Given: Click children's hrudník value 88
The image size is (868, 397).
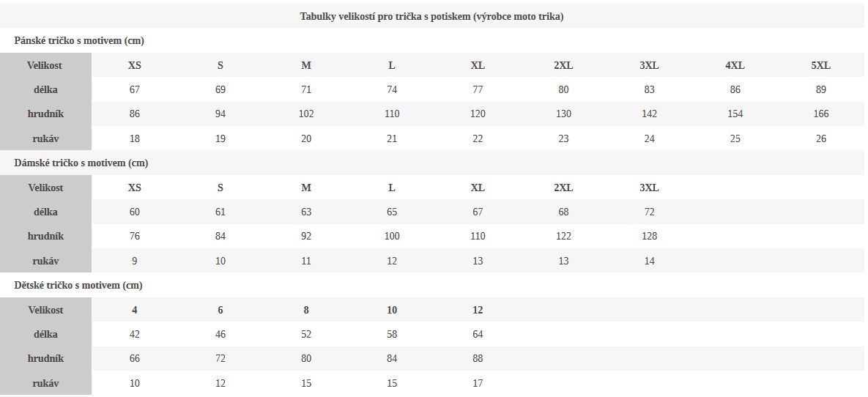Looking at the screenshot, I should pyautogui.click(x=478, y=359).
